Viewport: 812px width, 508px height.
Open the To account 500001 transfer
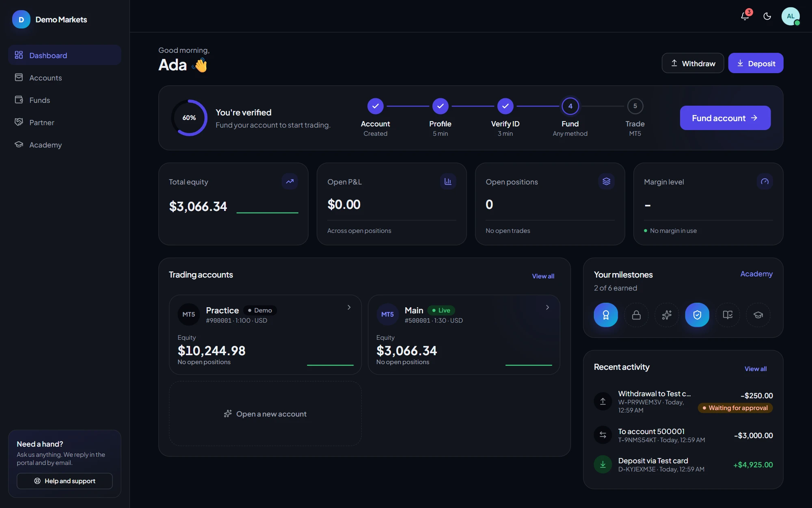click(x=683, y=435)
